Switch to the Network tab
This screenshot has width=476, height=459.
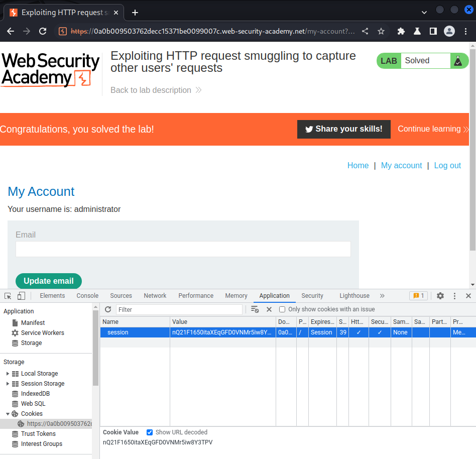tap(155, 296)
